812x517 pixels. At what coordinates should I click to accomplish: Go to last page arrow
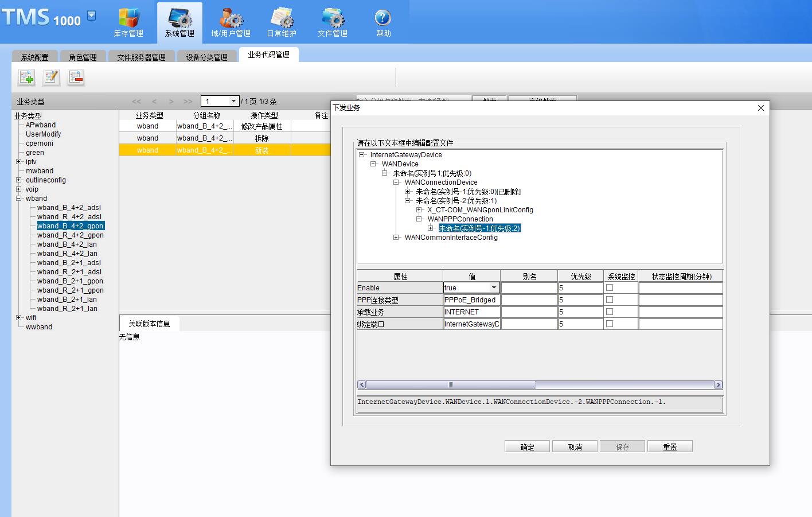[188, 102]
